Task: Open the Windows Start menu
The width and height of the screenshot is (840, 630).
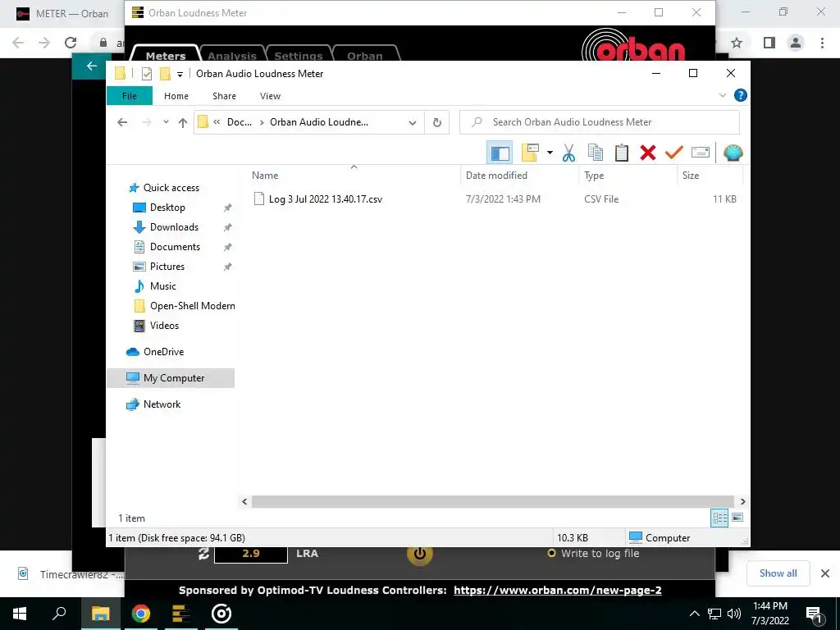Action: (20, 614)
